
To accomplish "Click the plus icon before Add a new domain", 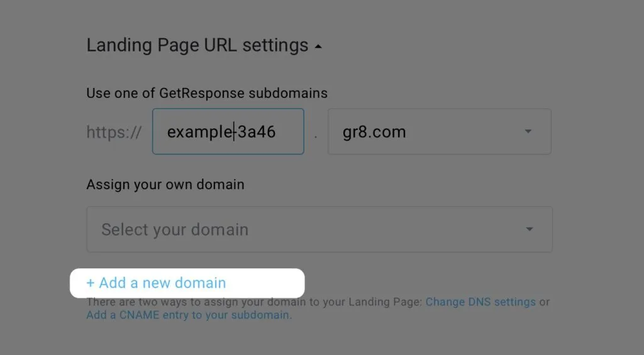I will (x=91, y=283).
